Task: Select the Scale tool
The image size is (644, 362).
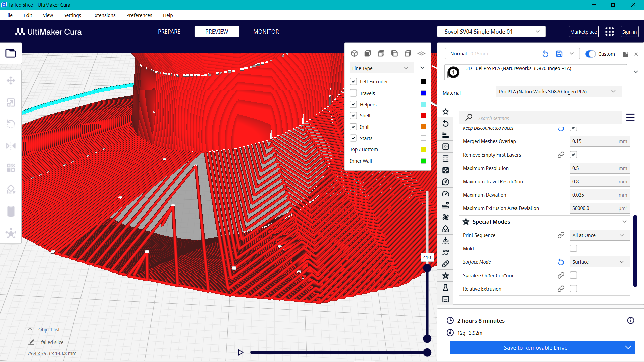Action: 11,102
